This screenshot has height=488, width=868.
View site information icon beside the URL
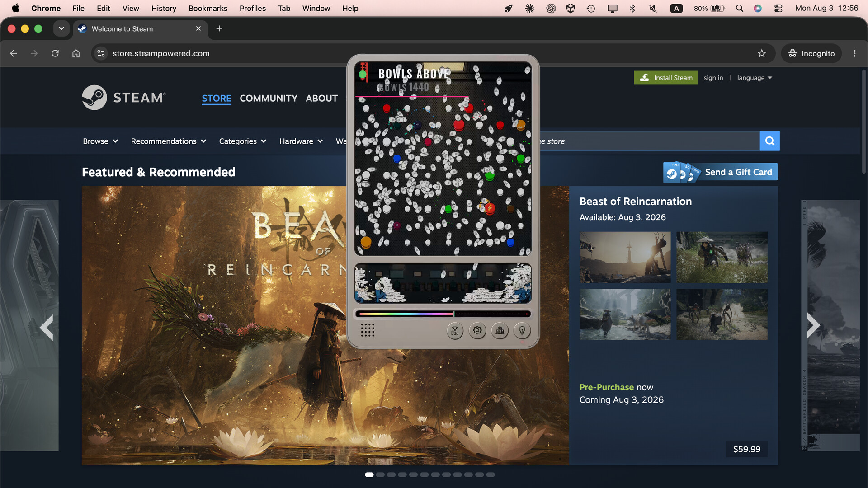(101, 53)
